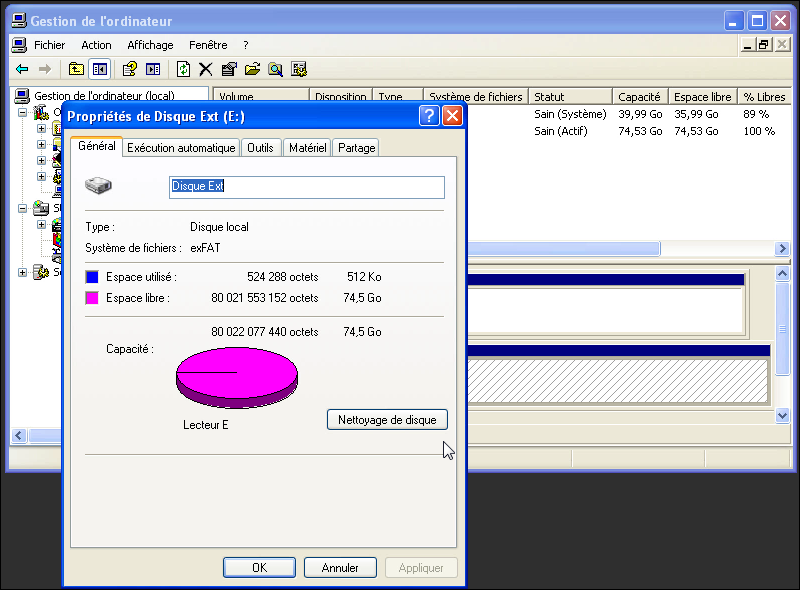
Task: Click the Delete X toolbar icon
Action: (x=206, y=69)
